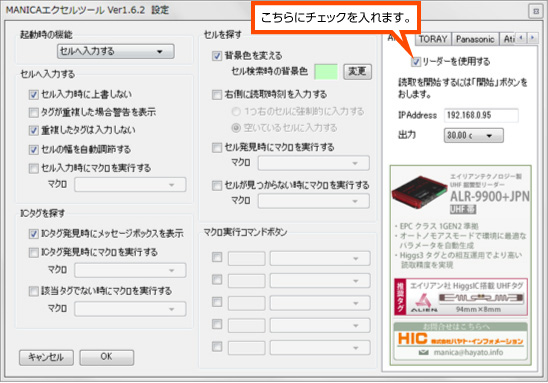Image resolution: width=548 pixels, height=383 pixels.
Task: Select 1つ右のセルに強制的に入力する radio button
Action: coord(236,111)
